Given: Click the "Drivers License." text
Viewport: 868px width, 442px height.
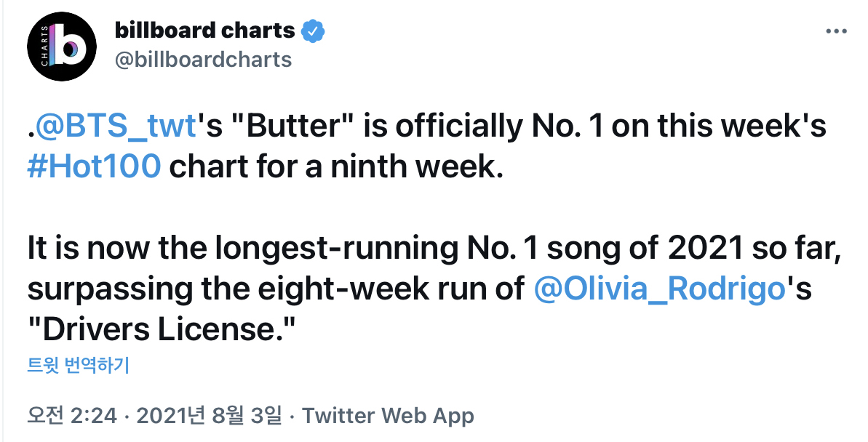Looking at the screenshot, I should (x=162, y=330).
